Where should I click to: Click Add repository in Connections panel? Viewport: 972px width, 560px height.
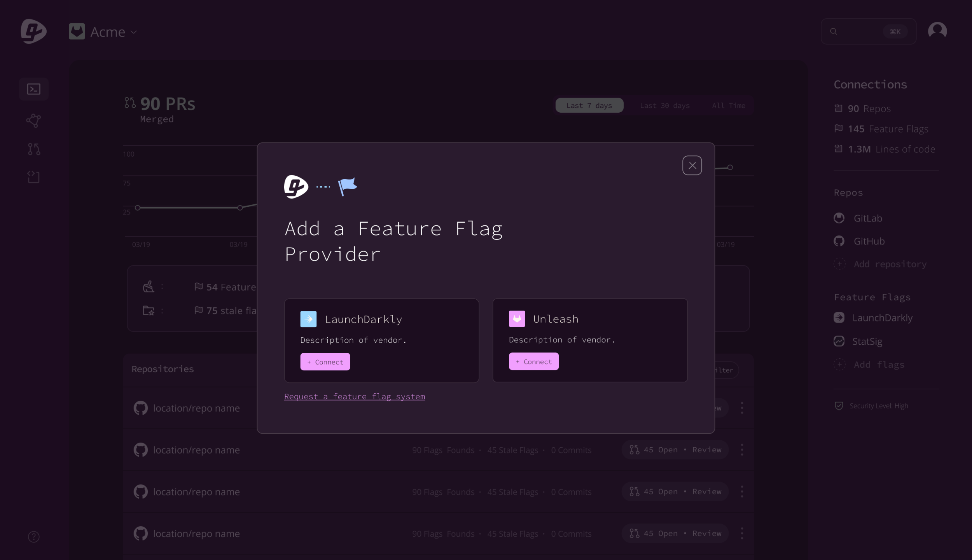pos(880,264)
